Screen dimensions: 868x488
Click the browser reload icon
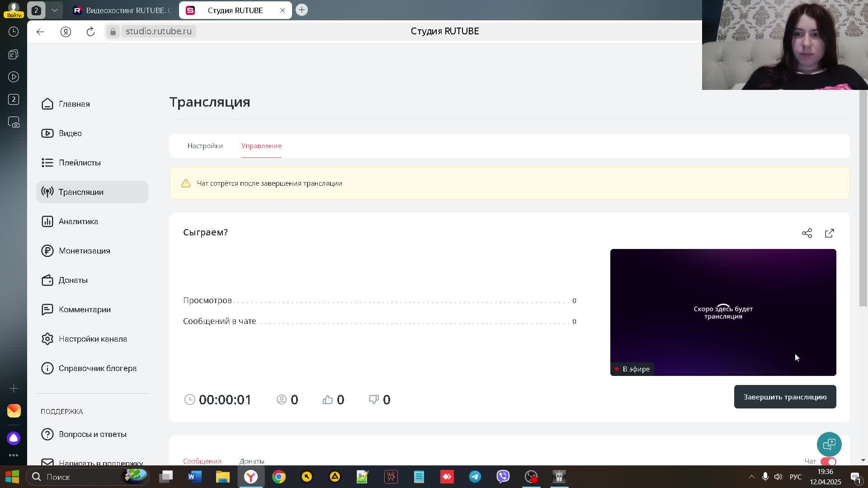[90, 31]
